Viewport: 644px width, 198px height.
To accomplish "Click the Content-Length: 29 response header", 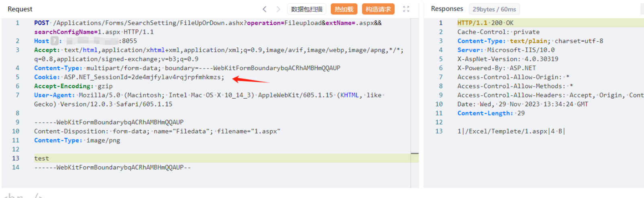I will [x=491, y=113].
